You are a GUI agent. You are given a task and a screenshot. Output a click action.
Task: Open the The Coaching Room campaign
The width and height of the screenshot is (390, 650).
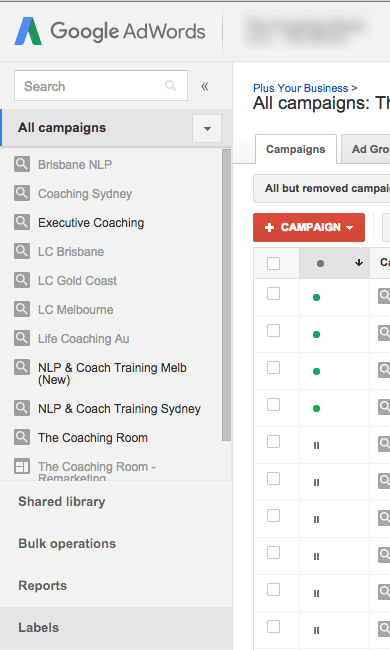pos(93,438)
